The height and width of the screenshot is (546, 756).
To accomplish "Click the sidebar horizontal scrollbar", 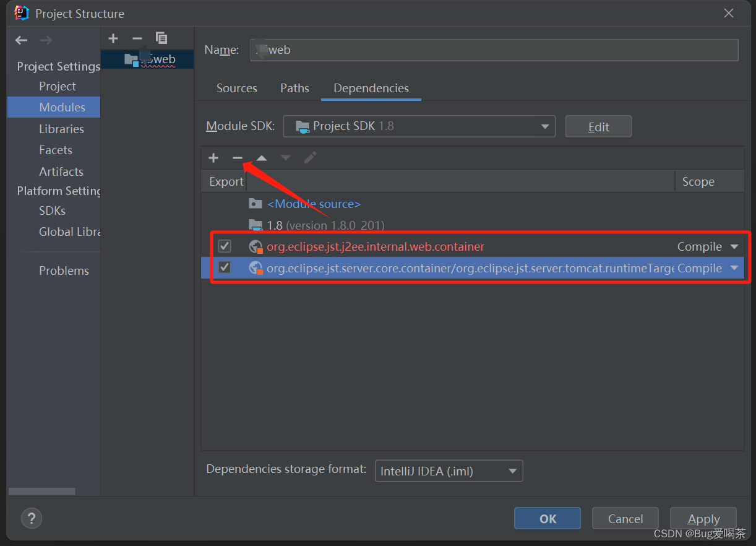I will (x=41, y=492).
